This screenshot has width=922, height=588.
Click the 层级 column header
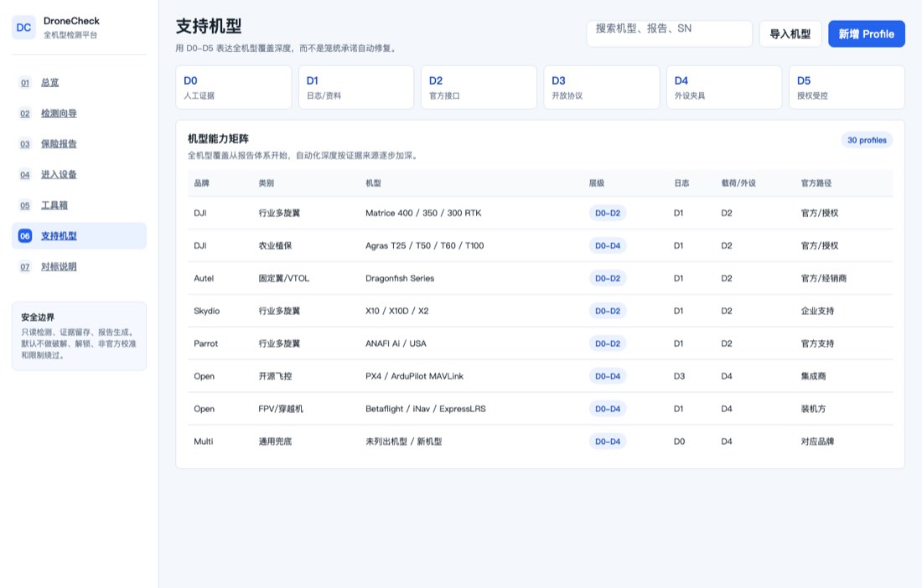(x=597, y=183)
